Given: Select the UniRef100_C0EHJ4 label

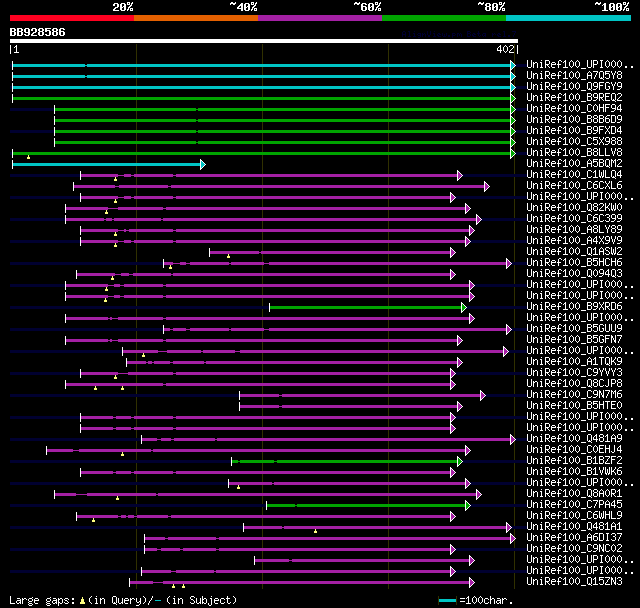Looking at the screenshot, I should pos(574,450).
